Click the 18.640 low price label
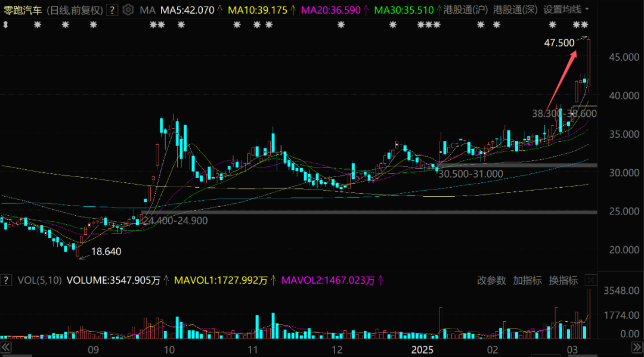644x357 pixels. pos(106,252)
